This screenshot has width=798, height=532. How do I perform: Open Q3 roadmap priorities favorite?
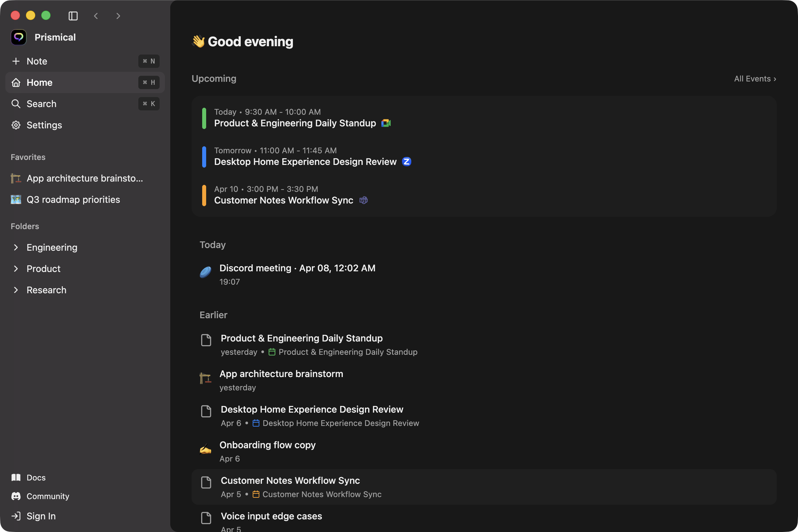(x=73, y=199)
